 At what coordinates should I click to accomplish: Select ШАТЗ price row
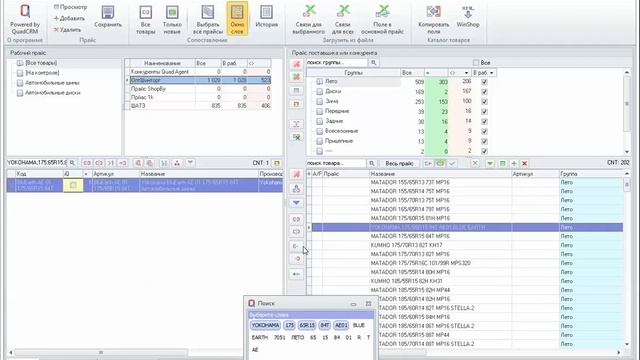[198, 106]
